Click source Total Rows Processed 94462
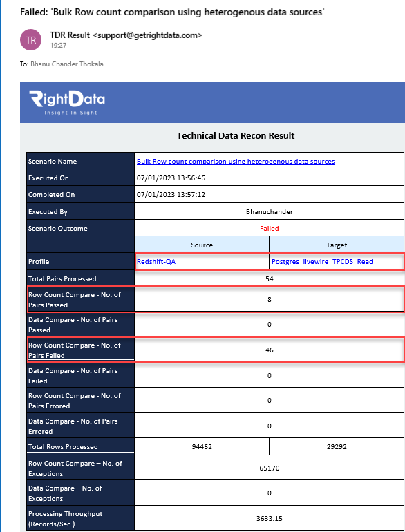Viewport: 405px width, 532px height. (x=202, y=446)
